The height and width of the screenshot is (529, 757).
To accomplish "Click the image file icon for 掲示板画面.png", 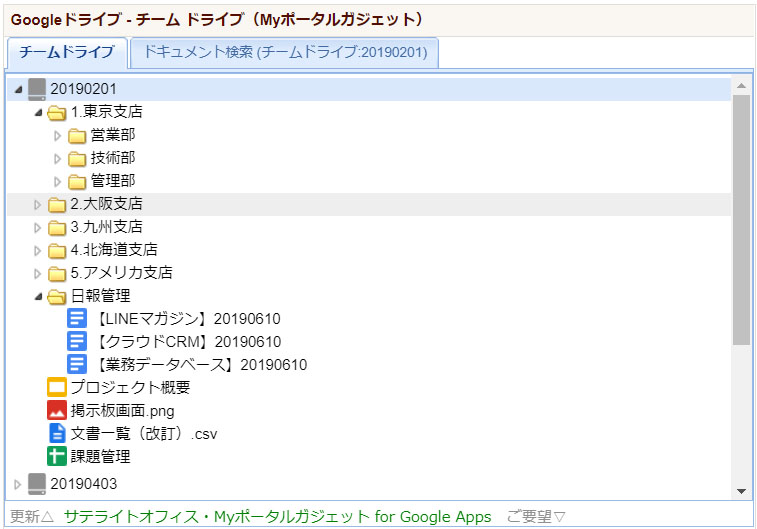I will (56, 410).
